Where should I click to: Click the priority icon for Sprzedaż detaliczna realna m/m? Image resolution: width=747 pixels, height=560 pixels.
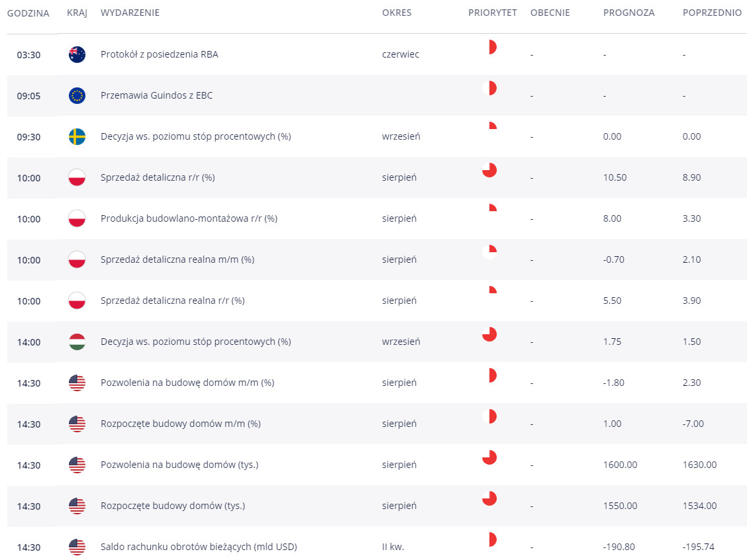[x=489, y=252]
